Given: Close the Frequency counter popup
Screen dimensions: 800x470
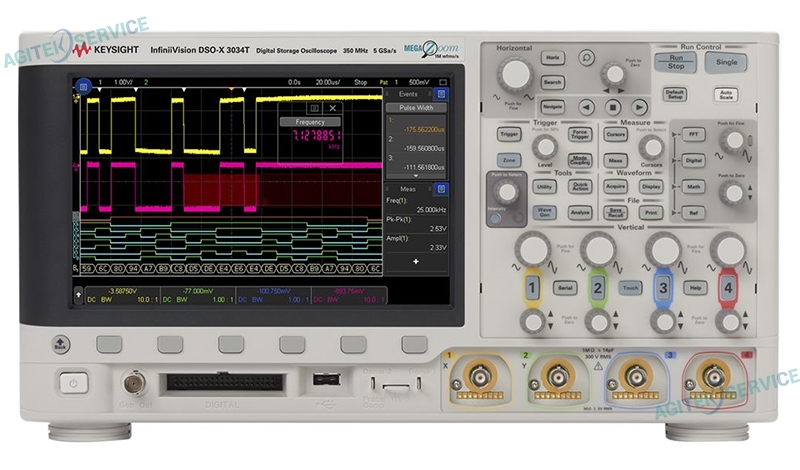Looking at the screenshot, I should [x=333, y=107].
